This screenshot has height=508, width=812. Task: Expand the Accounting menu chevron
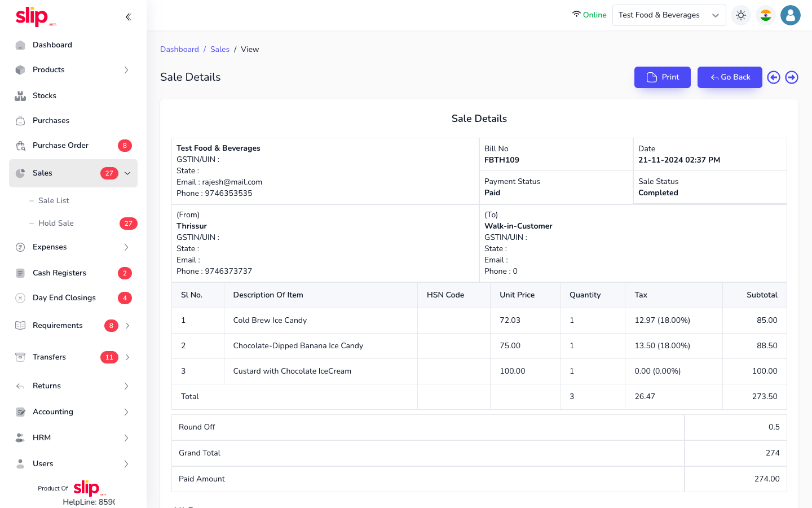(126, 412)
